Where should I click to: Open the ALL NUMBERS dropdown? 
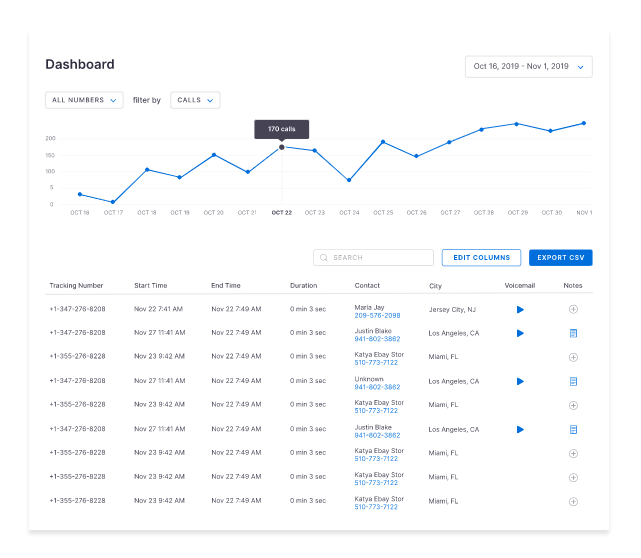click(84, 100)
